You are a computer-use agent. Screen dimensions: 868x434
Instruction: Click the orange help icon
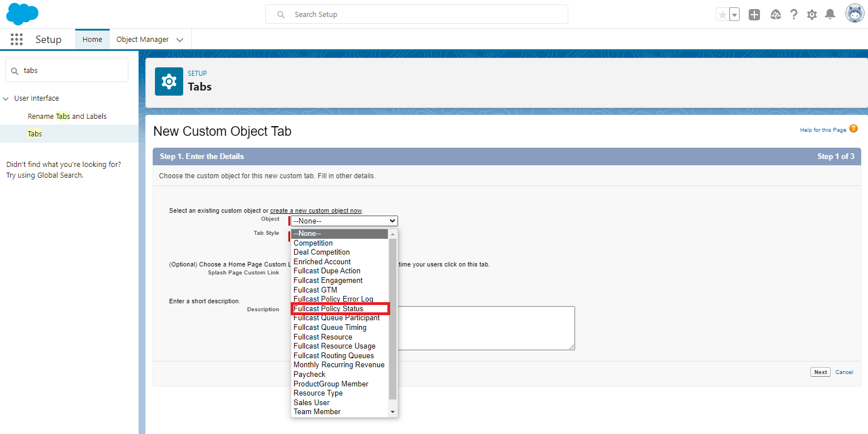click(x=853, y=129)
